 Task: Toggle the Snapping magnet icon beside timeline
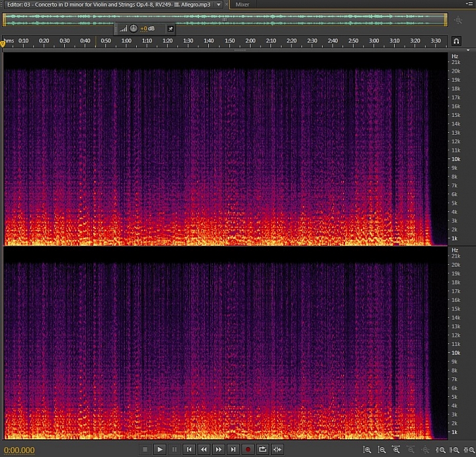[456, 41]
